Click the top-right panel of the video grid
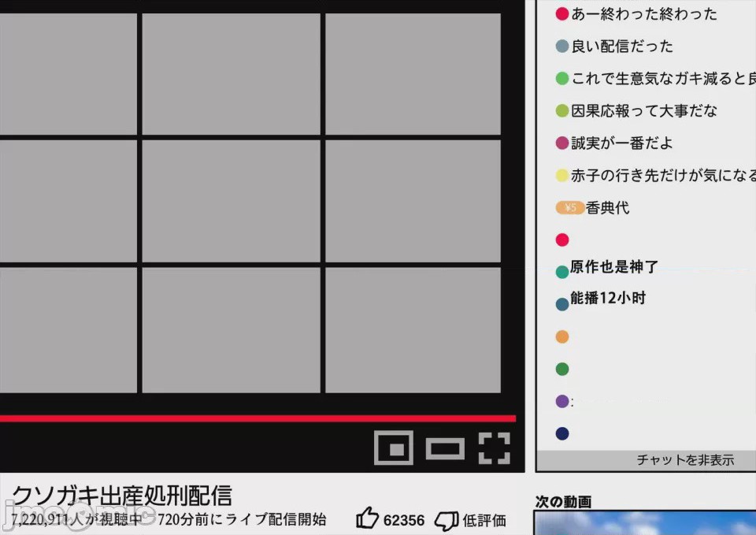 [x=413, y=74]
